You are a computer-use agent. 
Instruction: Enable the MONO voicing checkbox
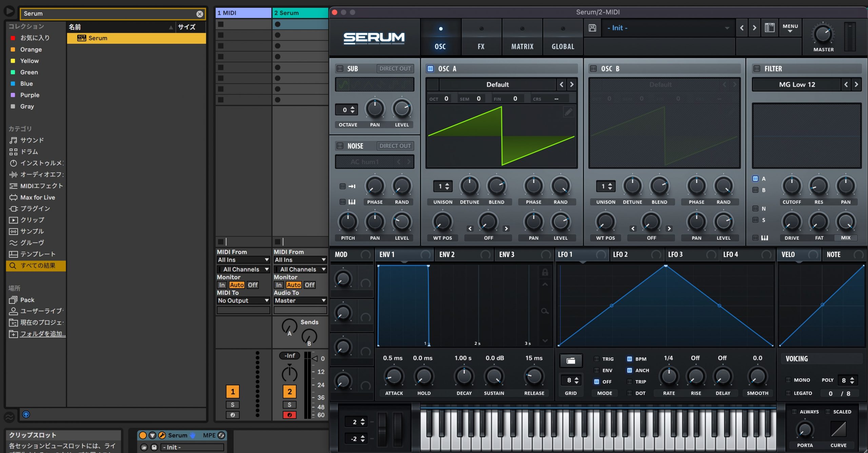(788, 380)
